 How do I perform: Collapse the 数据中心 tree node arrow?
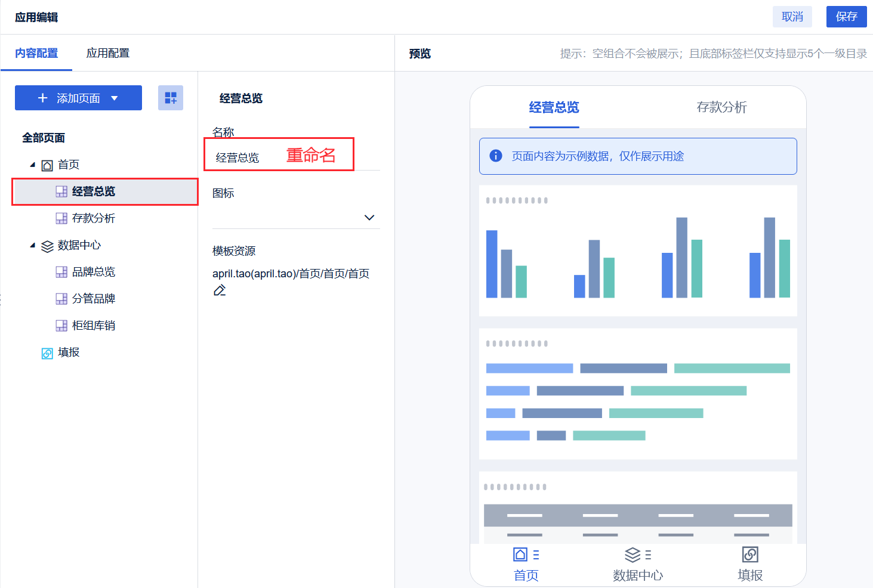click(32, 245)
